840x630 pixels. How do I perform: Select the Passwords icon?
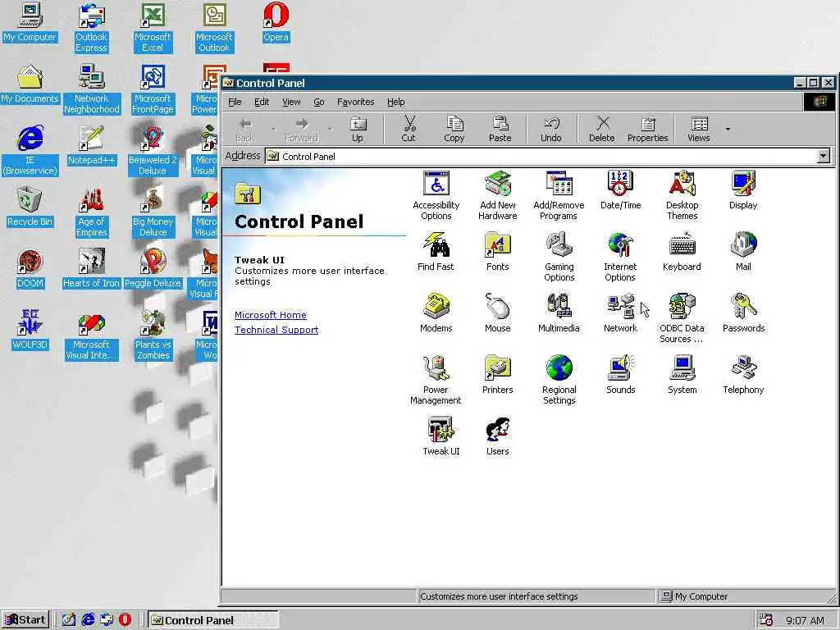tap(743, 313)
